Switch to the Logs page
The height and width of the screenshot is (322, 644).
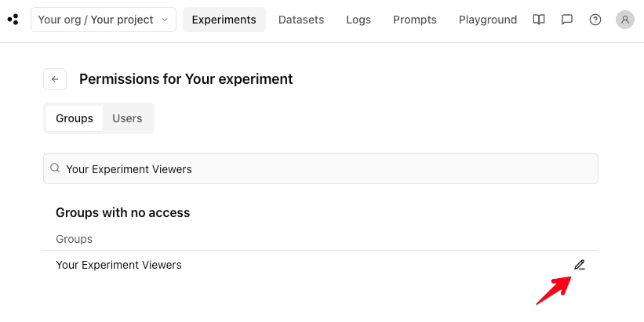(x=358, y=20)
